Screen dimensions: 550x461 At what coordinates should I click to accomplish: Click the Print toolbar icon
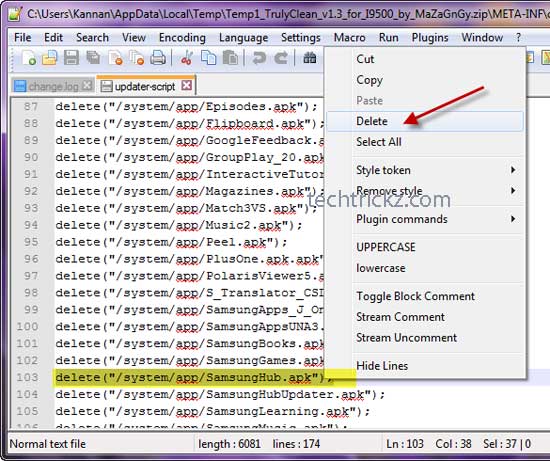tap(158, 58)
